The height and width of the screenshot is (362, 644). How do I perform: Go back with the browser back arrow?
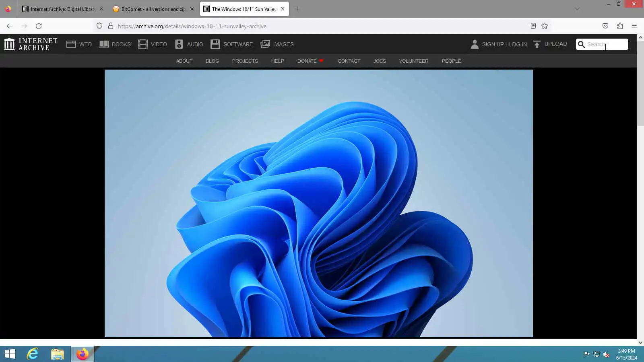pos(10,26)
